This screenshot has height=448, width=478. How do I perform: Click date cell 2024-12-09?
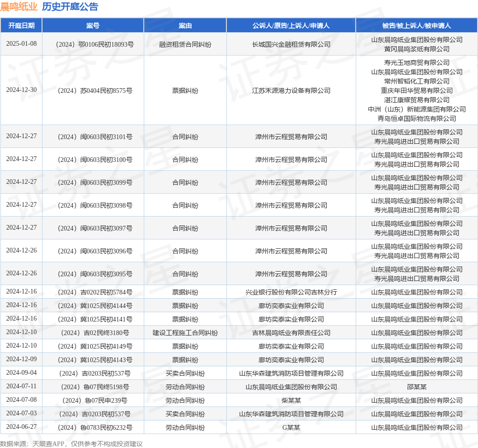(x=21, y=359)
